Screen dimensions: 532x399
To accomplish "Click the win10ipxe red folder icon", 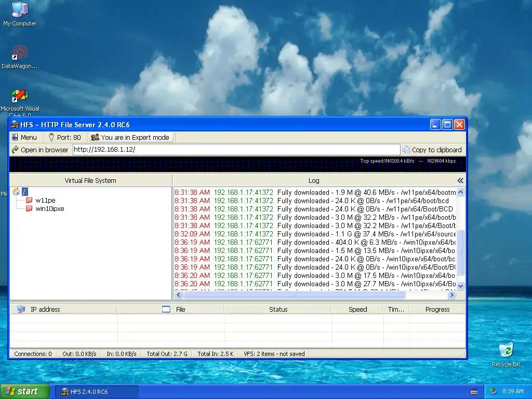I will point(29,208).
